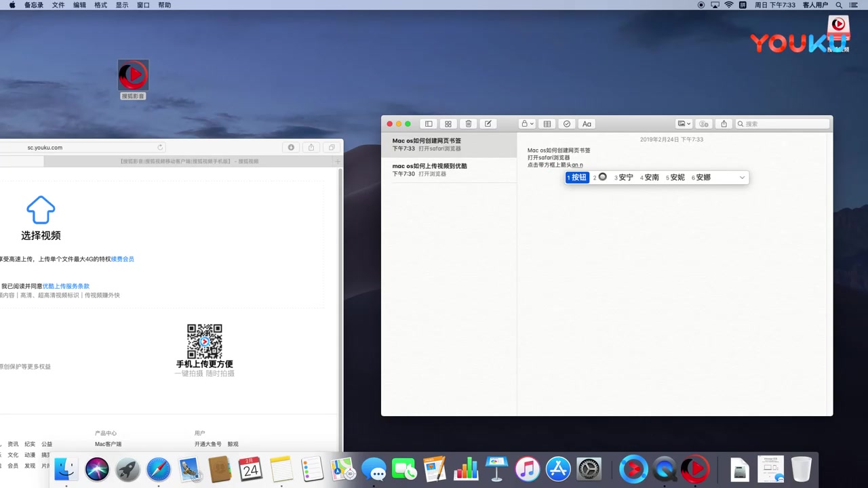Choose input candidate 安南

pos(650,178)
